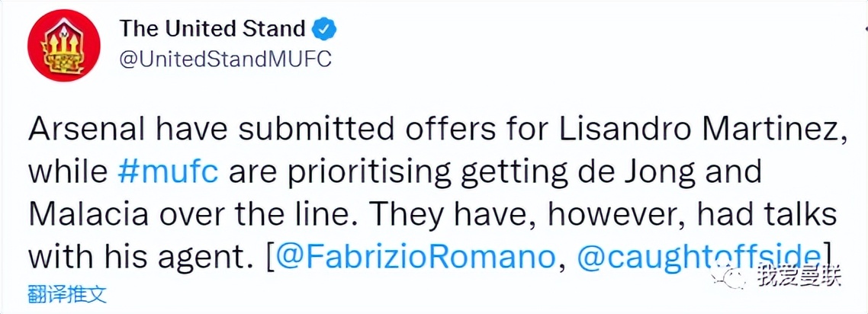868x314 pixels.
Task: Click the WeChat watermark logo icon
Action: click(735, 275)
